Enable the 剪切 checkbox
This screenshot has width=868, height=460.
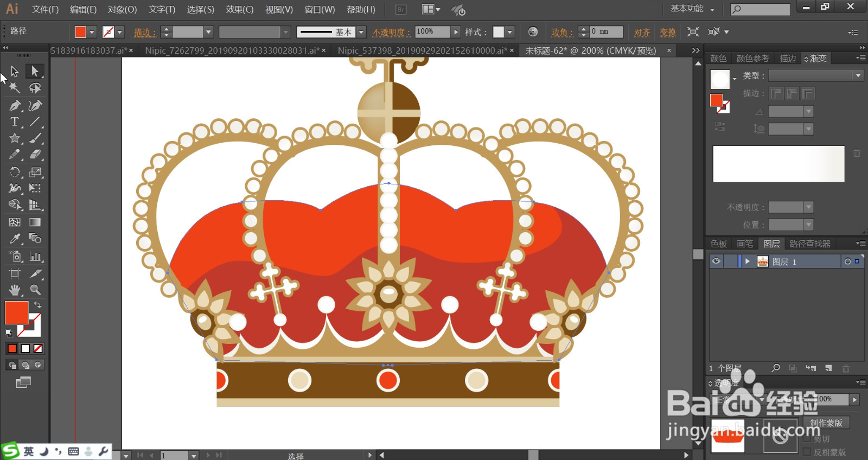point(807,438)
